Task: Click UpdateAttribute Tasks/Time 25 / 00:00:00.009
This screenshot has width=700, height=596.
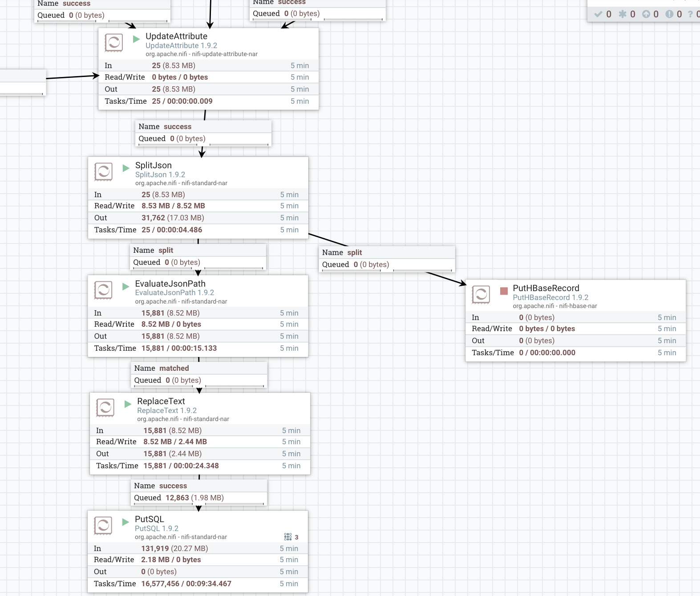Action: (182, 101)
